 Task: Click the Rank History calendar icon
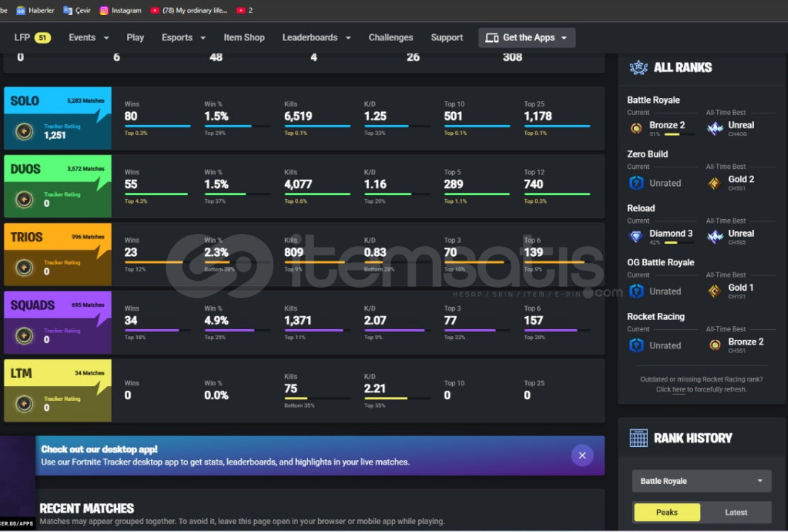[x=639, y=438]
